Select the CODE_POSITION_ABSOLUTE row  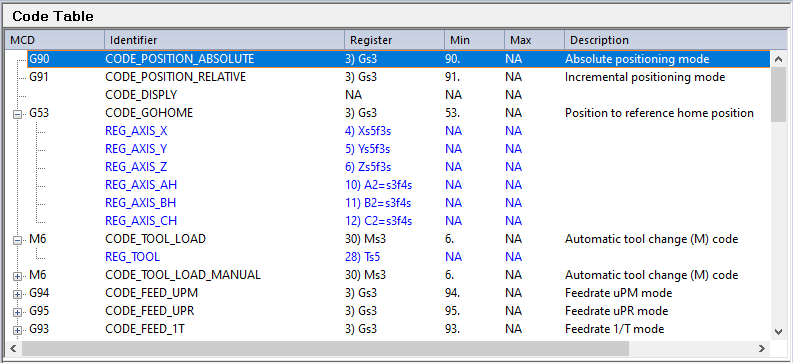point(399,59)
